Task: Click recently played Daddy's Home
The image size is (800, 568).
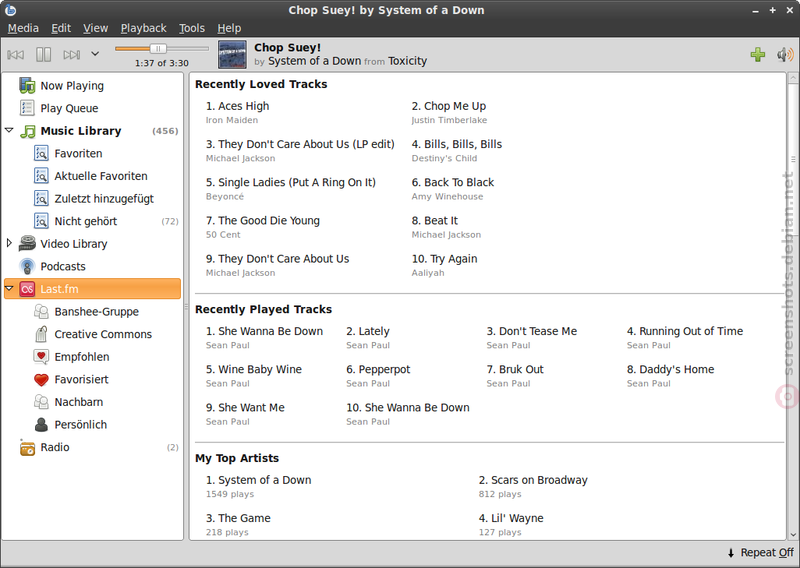Action: tap(670, 369)
